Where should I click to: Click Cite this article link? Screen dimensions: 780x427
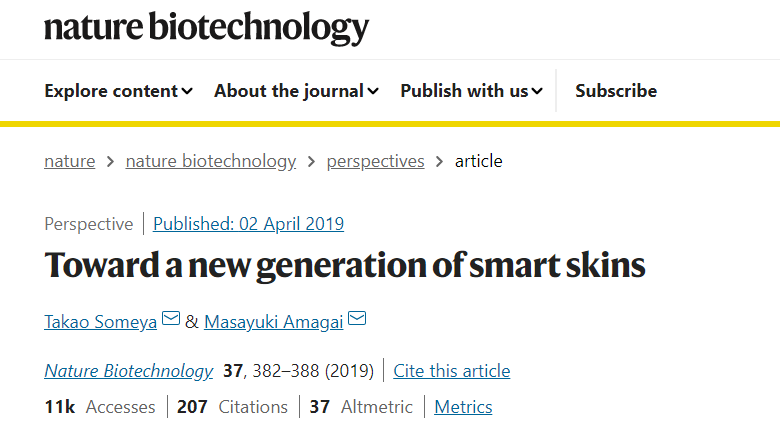point(452,371)
